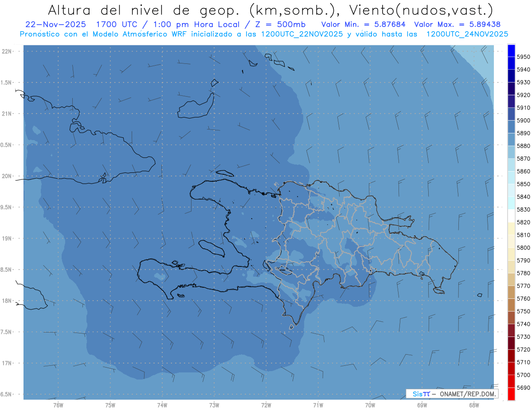Click the '5790' colorbar label

[x=523, y=260]
